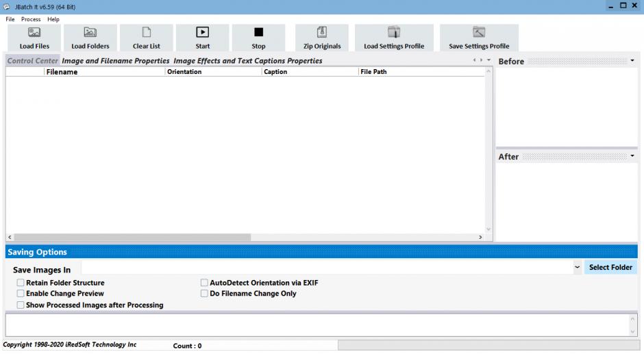Click the file list vertical scroll down arrow
The image size is (644, 354).
click(488, 229)
